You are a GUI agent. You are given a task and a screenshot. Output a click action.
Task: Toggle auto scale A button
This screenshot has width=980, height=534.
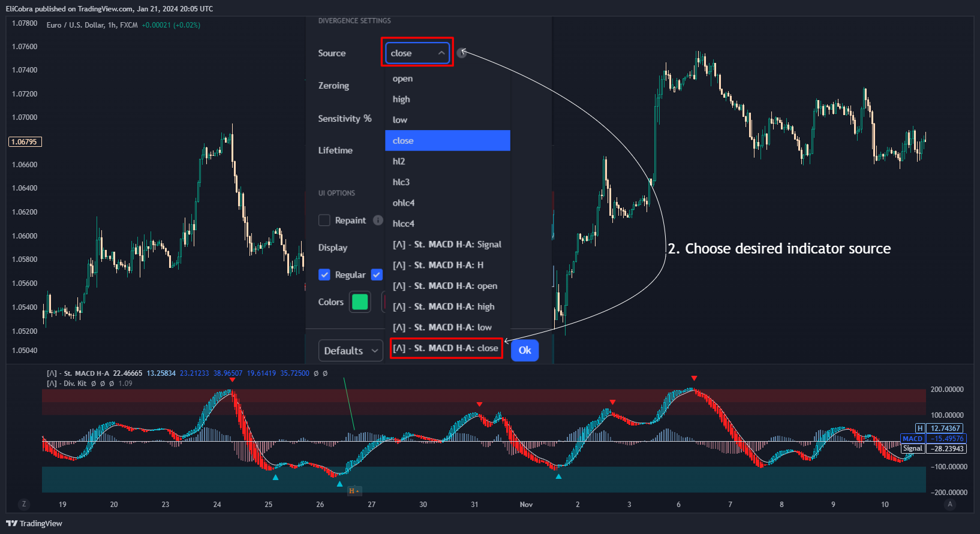coord(949,504)
